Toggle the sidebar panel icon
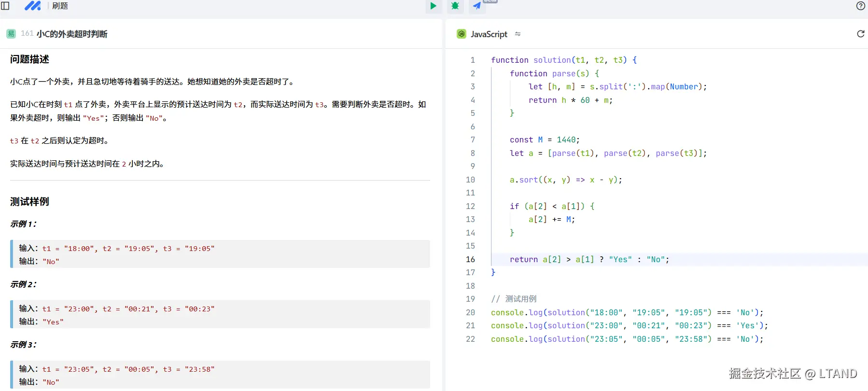The image size is (868, 391). (6, 6)
